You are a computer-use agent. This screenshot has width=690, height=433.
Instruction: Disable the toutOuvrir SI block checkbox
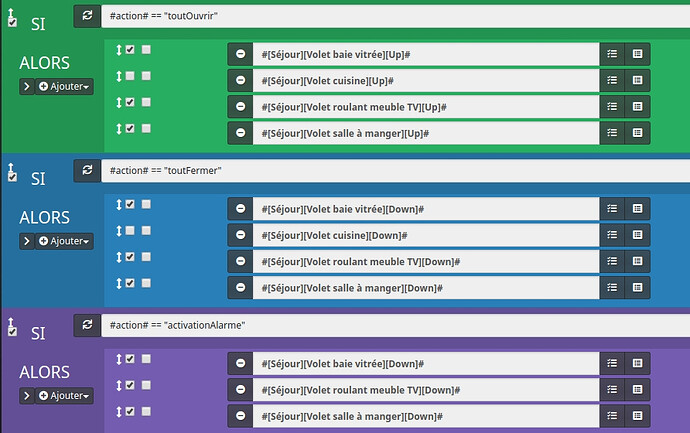[x=12, y=22]
